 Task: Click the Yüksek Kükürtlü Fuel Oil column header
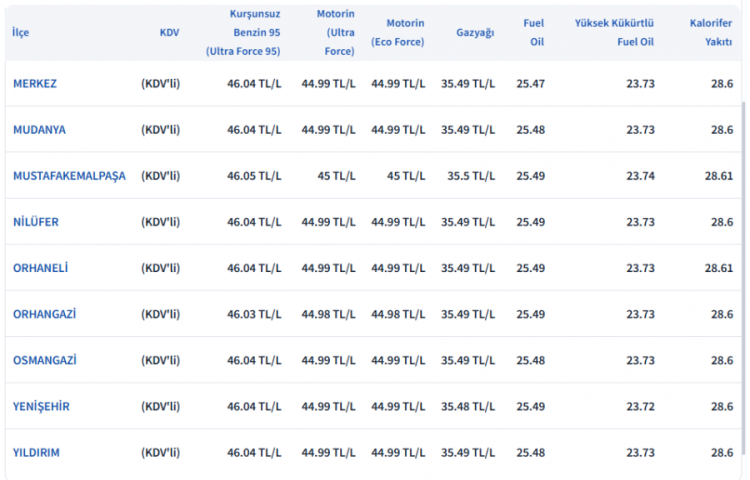[x=614, y=32]
